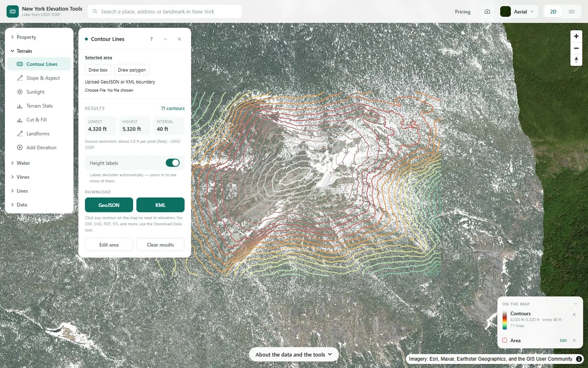Expand the Views section
This screenshot has height=368, width=588.
click(x=39, y=177)
